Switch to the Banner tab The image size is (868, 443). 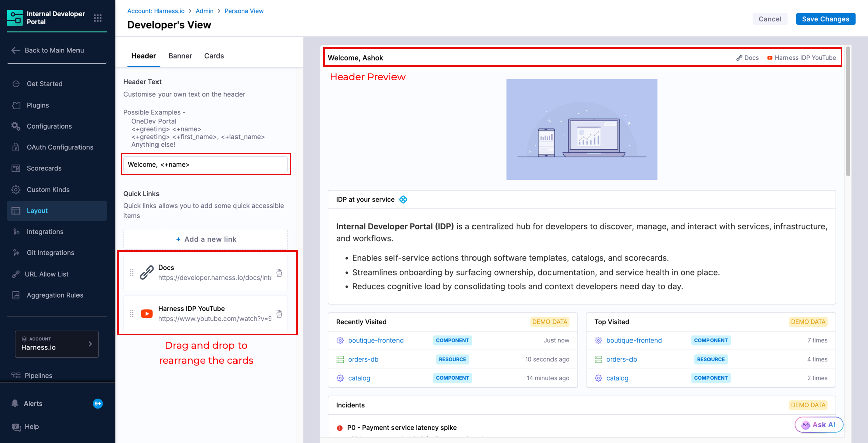click(180, 56)
